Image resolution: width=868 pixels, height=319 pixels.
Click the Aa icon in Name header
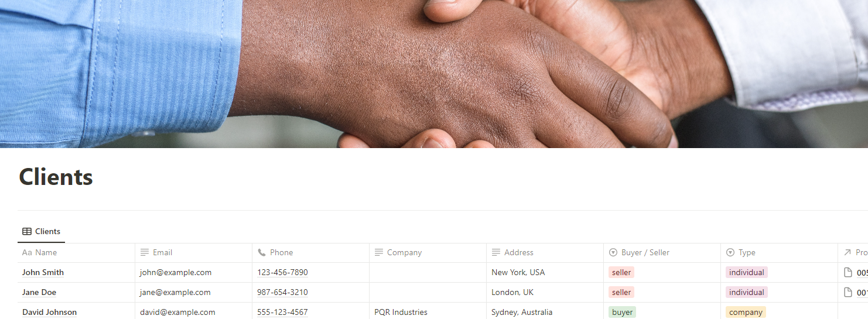[x=27, y=252]
